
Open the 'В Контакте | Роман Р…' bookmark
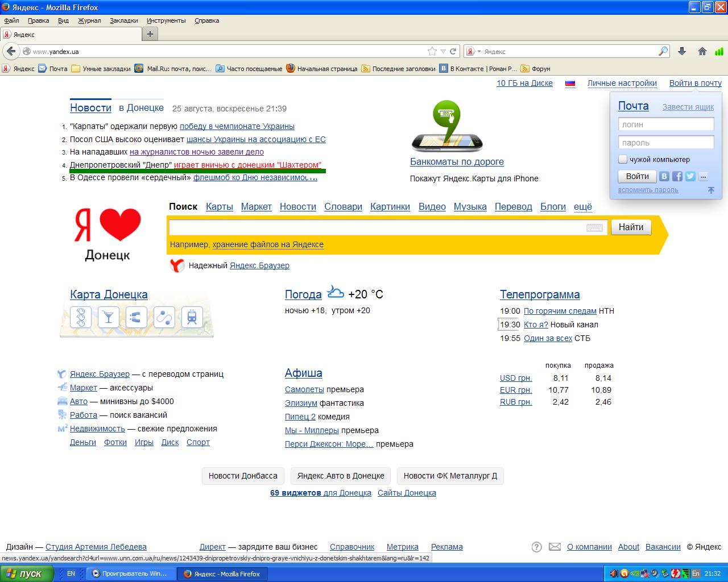click(x=478, y=69)
